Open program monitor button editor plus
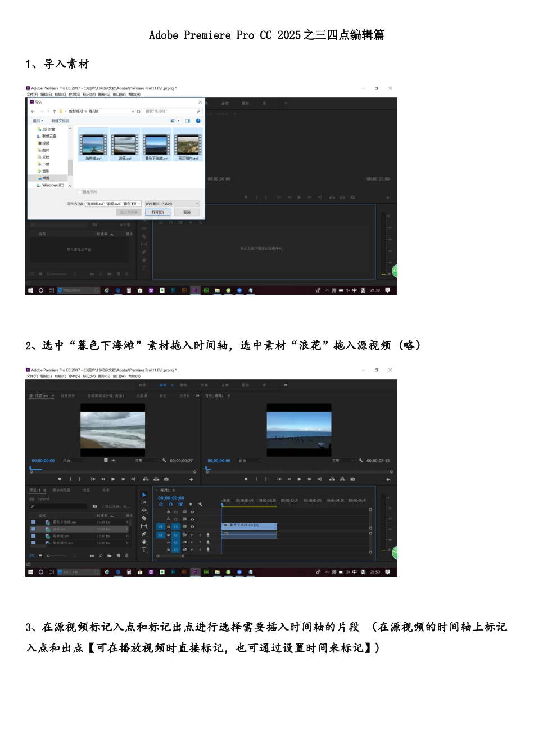Viewport: 534px width, 756px height. pyautogui.click(x=388, y=479)
